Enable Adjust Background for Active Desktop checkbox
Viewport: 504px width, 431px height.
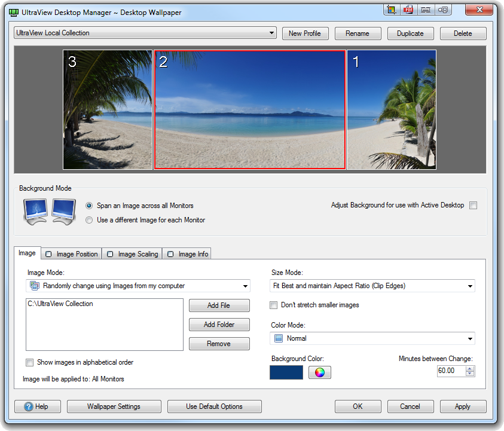(473, 206)
